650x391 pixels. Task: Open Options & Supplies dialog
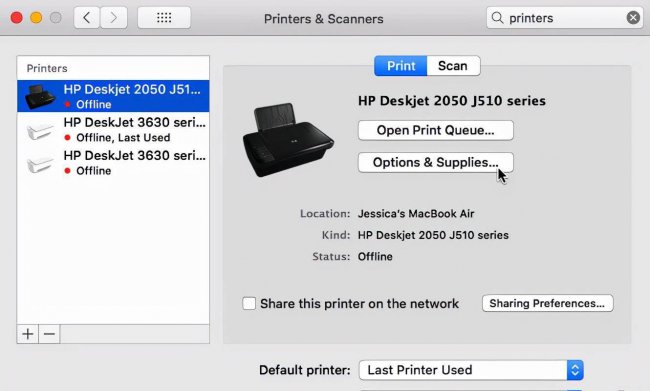point(436,162)
